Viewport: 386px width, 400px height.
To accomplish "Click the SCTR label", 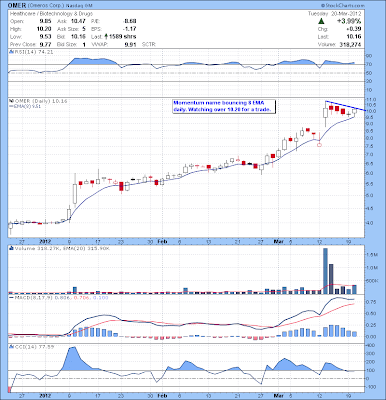I will (149, 44).
